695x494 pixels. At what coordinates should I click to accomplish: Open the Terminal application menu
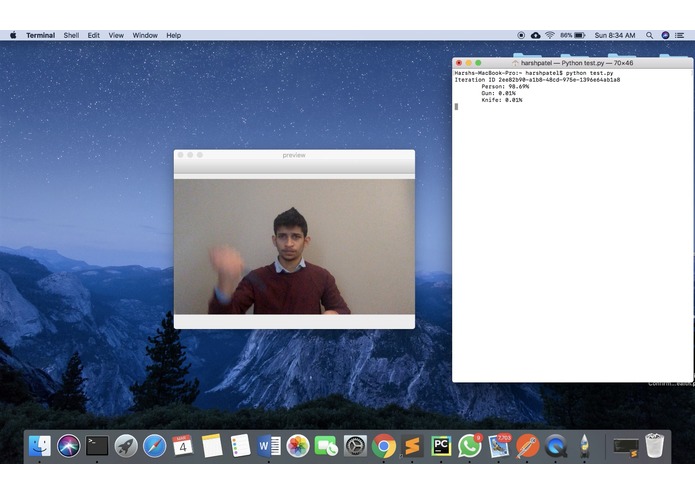pos(40,35)
